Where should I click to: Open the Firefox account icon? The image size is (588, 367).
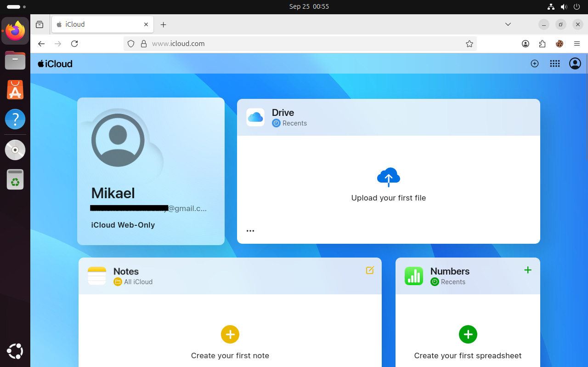pyautogui.click(x=526, y=44)
